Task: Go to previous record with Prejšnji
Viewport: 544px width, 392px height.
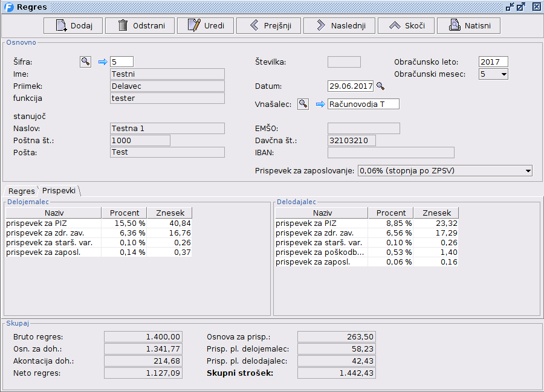Action: click(268, 26)
